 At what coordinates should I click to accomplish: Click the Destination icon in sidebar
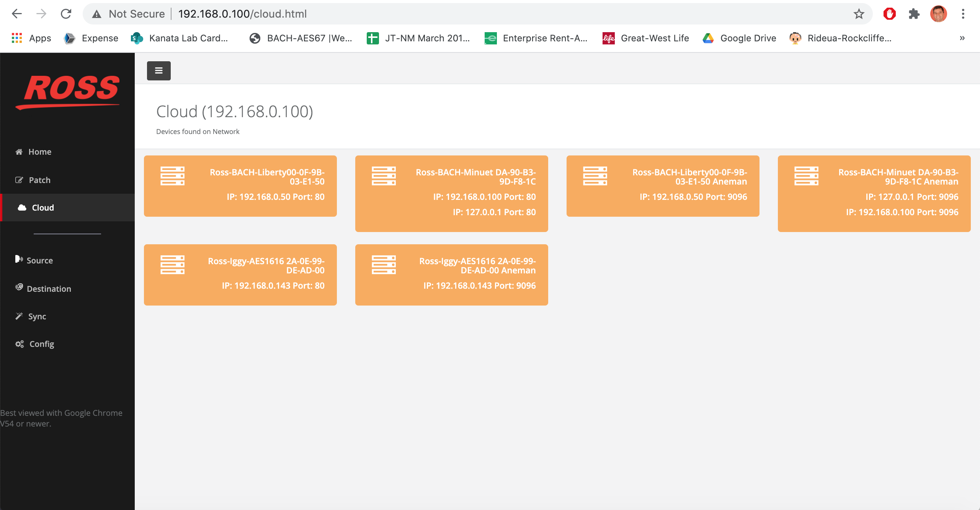19,287
